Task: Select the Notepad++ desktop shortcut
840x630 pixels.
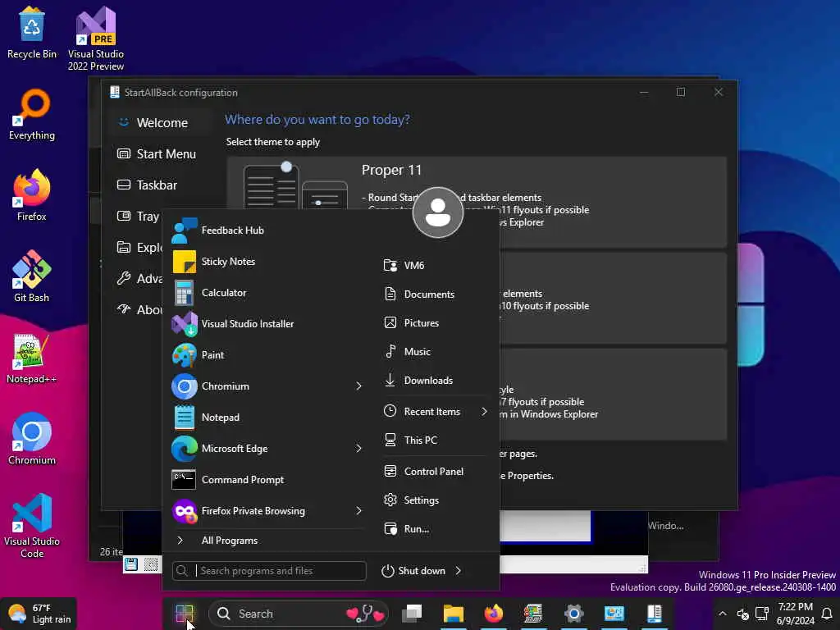Action: point(32,358)
